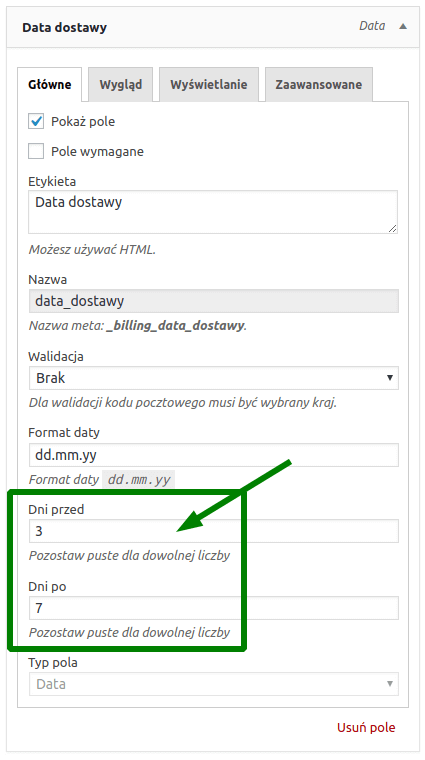Click the Etykieta textarea resize handle

pyautogui.click(x=393, y=229)
